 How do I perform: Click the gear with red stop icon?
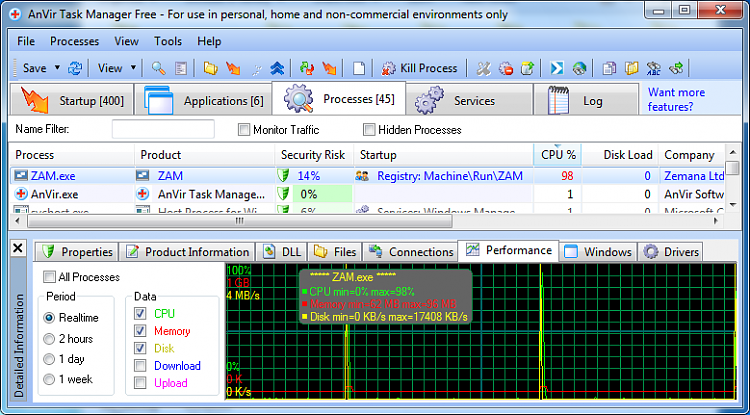click(x=506, y=68)
